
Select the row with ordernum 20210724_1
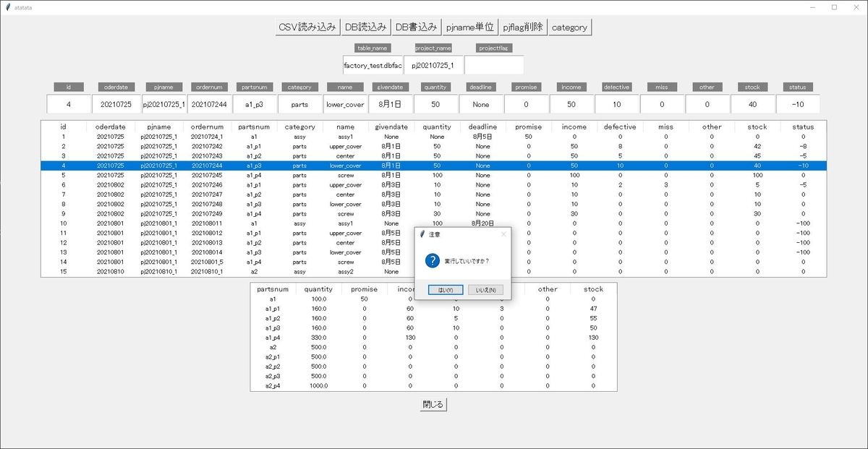[433, 136]
